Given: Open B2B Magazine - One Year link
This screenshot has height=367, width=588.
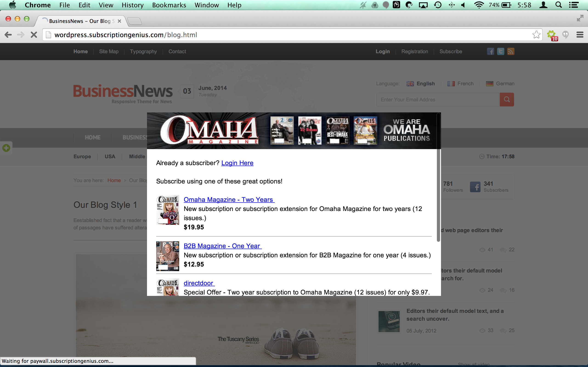Looking at the screenshot, I should pyautogui.click(x=223, y=246).
